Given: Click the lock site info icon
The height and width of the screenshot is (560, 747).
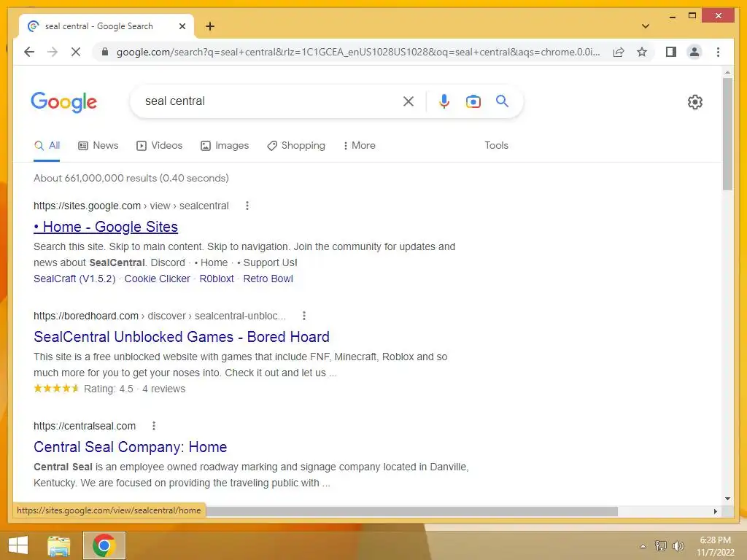Looking at the screenshot, I should [x=105, y=52].
